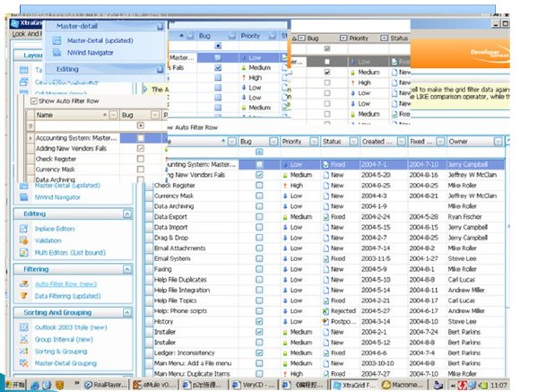The image size is (538, 392).
Task: Click the Postponed status icon in History row
Action: (325, 322)
